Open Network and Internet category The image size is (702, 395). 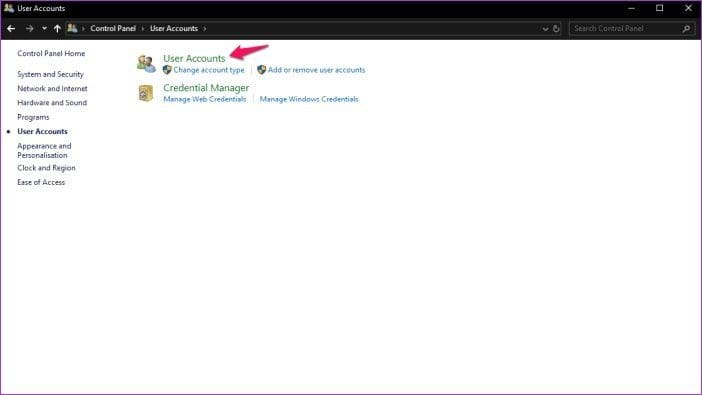click(x=52, y=88)
